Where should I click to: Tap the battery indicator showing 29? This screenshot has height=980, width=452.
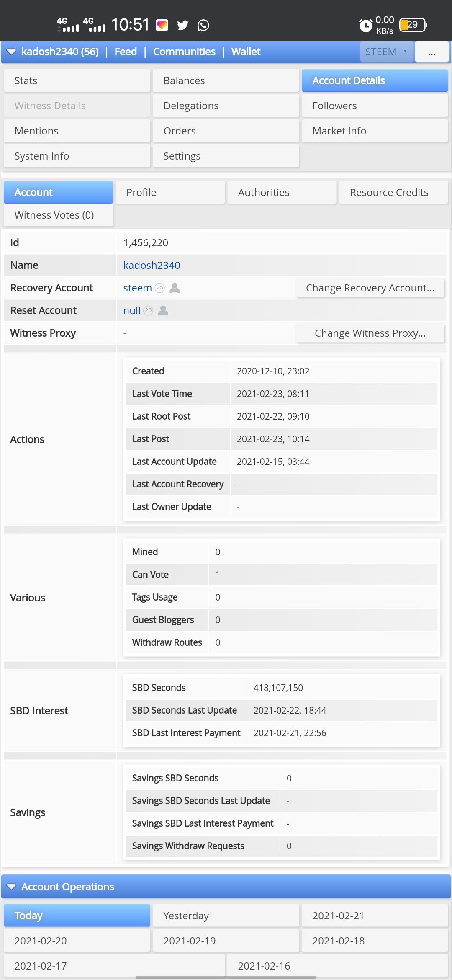(413, 25)
